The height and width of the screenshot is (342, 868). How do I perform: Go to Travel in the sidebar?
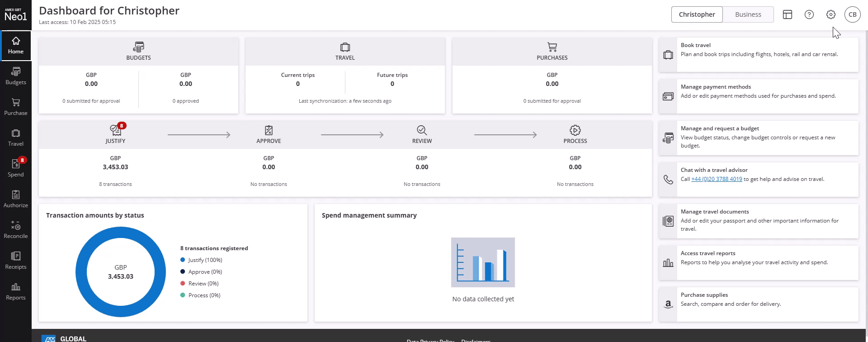[x=16, y=138]
